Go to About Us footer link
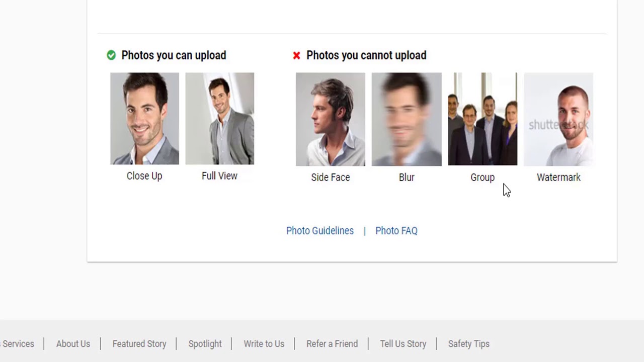644x362 pixels. (73, 344)
